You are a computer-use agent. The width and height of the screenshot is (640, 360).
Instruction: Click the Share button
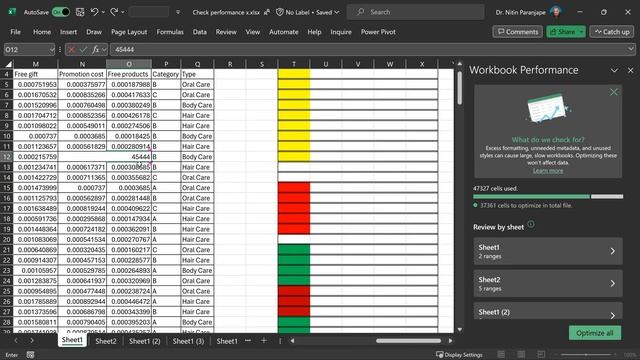pyautogui.click(x=562, y=32)
